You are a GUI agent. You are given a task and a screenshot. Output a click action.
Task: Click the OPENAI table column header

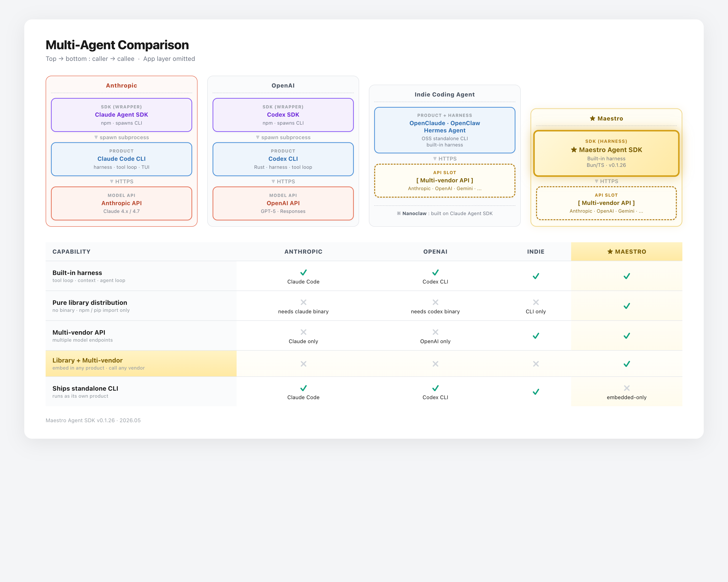coord(436,251)
